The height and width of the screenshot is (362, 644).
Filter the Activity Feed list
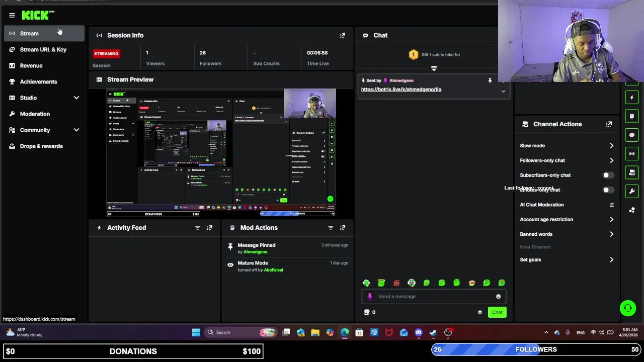197,228
